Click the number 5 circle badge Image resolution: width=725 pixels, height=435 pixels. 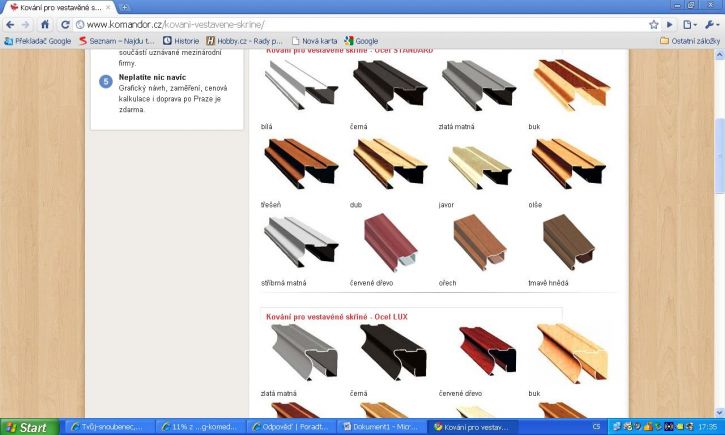click(106, 82)
